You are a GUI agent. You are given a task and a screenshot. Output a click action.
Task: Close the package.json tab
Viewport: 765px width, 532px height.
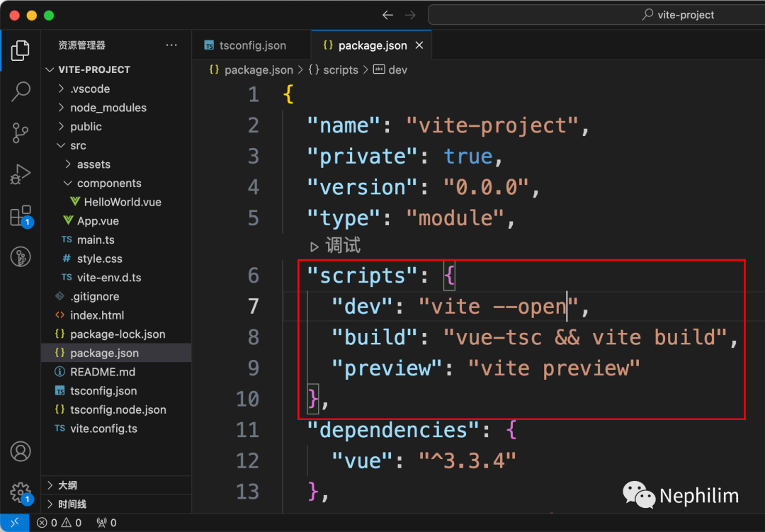(419, 45)
